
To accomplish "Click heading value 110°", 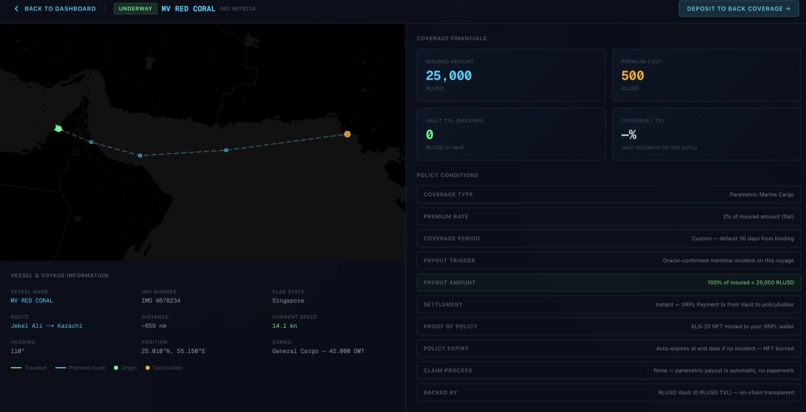I will (x=17, y=351).
